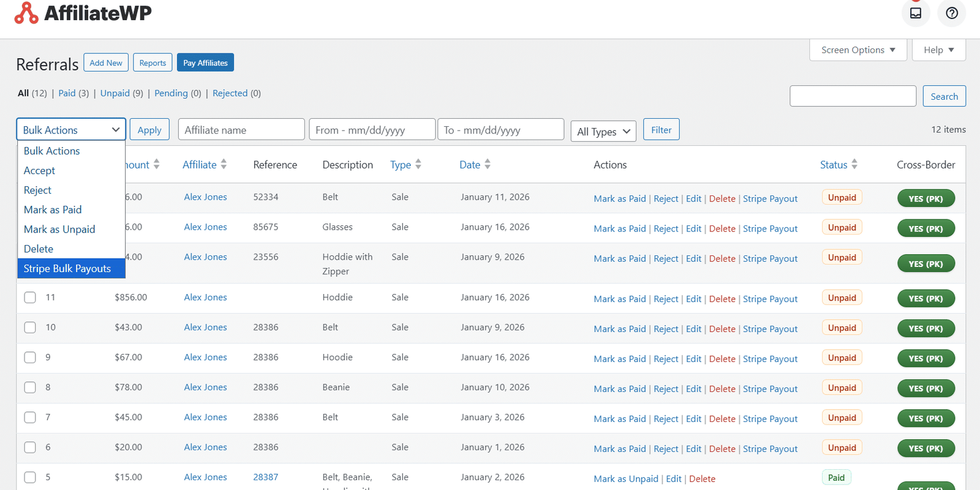
Task: Click the Unpaid status badge for referral 7
Action: click(x=842, y=418)
